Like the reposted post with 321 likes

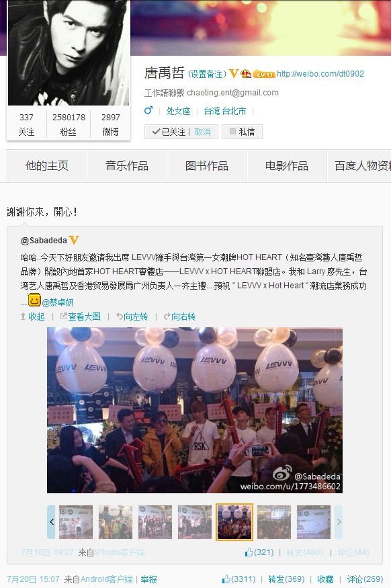[x=259, y=552]
